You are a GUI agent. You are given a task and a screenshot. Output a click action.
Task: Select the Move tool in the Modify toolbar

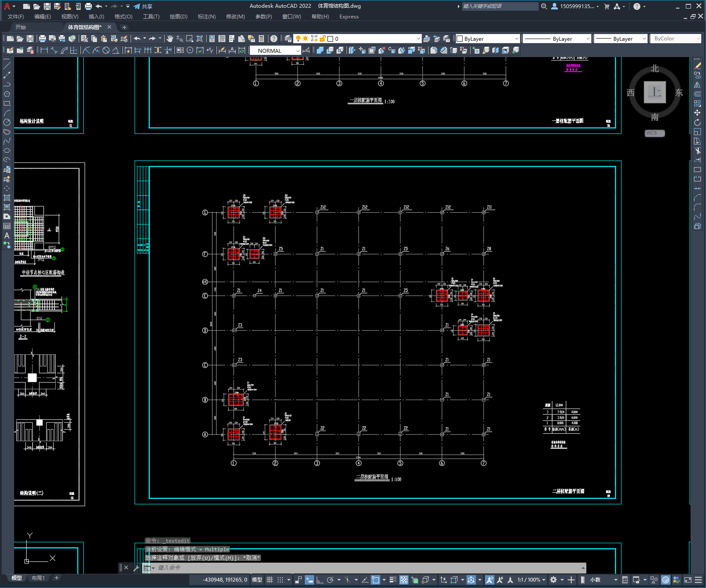pyautogui.click(x=697, y=113)
